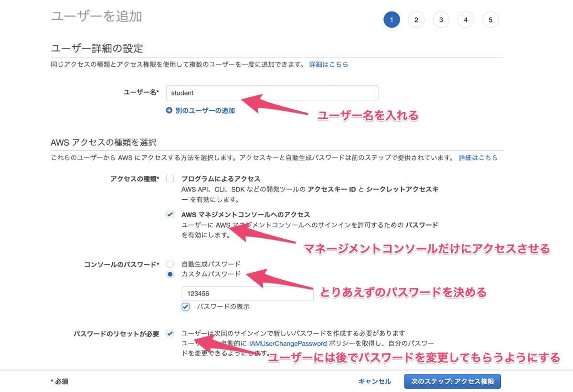
Task: Go to wizard step 2 circle
Action: click(416, 20)
